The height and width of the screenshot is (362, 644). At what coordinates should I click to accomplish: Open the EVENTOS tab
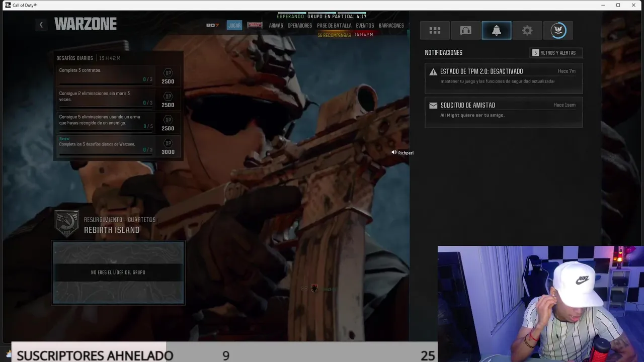point(365,26)
